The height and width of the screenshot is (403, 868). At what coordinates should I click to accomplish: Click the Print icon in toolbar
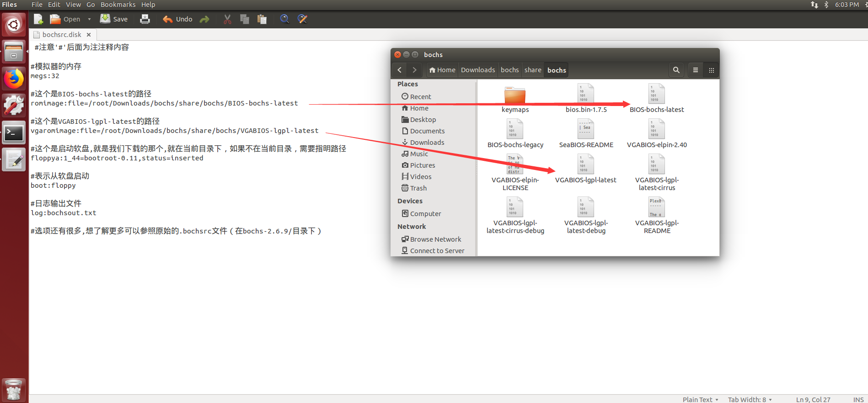(145, 19)
